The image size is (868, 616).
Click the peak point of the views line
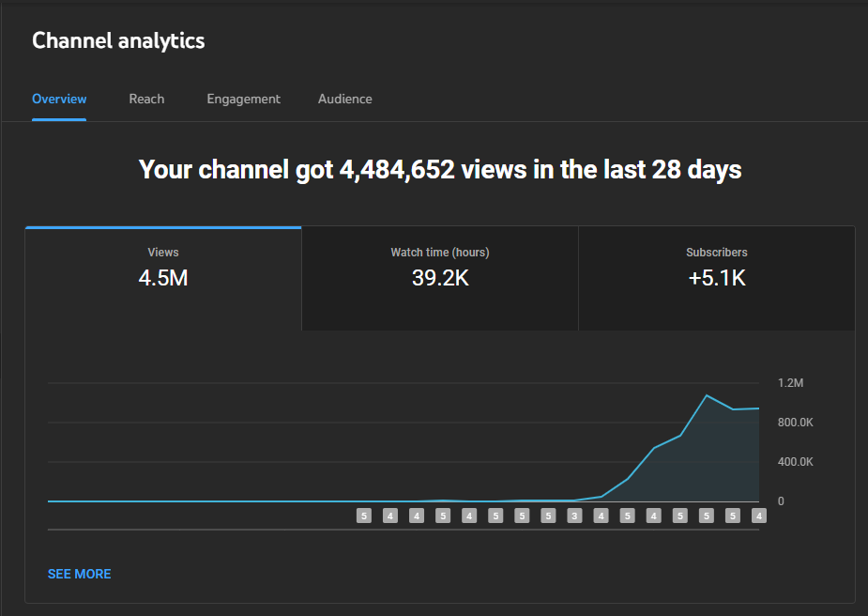point(707,395)
